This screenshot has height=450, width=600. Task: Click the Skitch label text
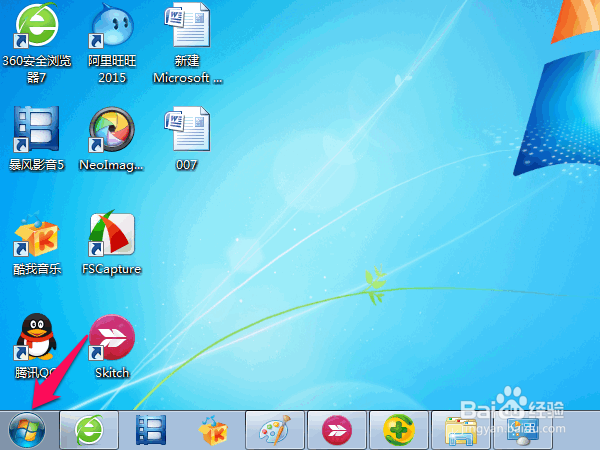[x=112, y=373]
